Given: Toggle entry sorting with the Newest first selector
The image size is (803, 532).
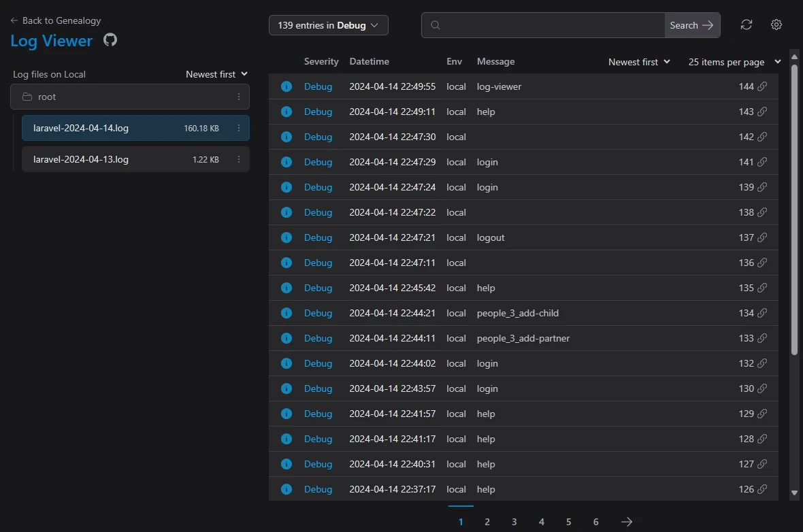Looking at the screenshot, I should click(x=638, y=61).
